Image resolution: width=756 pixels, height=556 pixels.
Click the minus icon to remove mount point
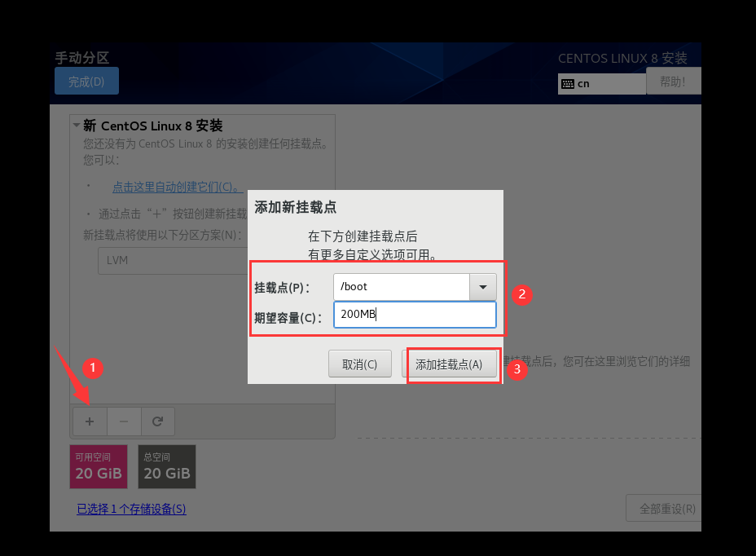pyautogui.click(x=124, y=421)
